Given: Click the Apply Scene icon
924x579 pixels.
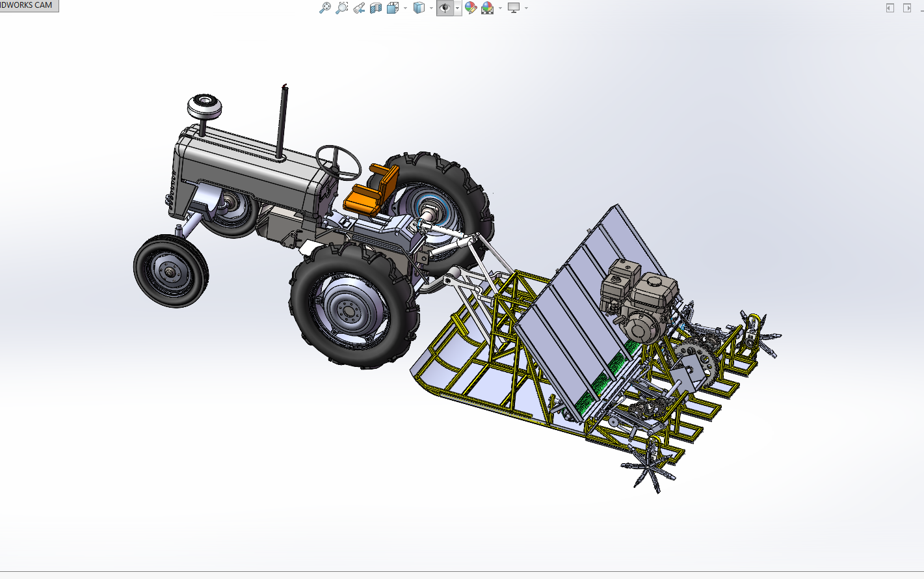Looking at the screenshot, I should point(487,8).
